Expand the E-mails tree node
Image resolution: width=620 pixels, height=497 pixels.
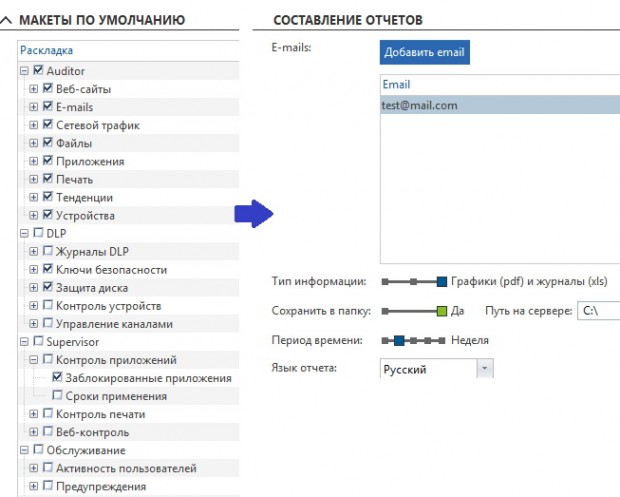[34, 107]
